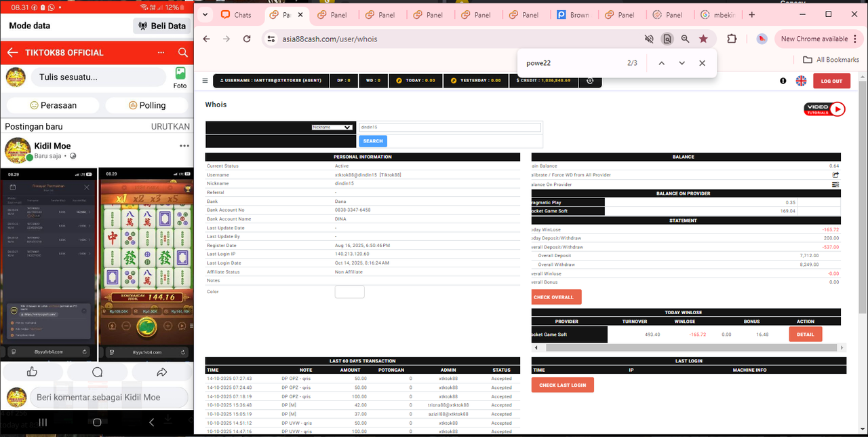Image resolution: width=868 pixels, height=437 pixels.
Task: Switch to the Chats tab
Action: [236, 15]
